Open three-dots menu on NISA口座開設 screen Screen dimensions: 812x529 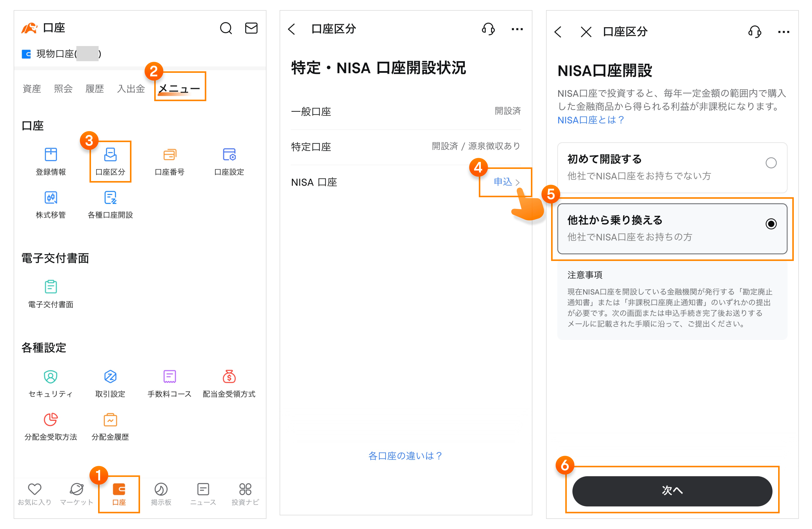(x=783, y=32)
